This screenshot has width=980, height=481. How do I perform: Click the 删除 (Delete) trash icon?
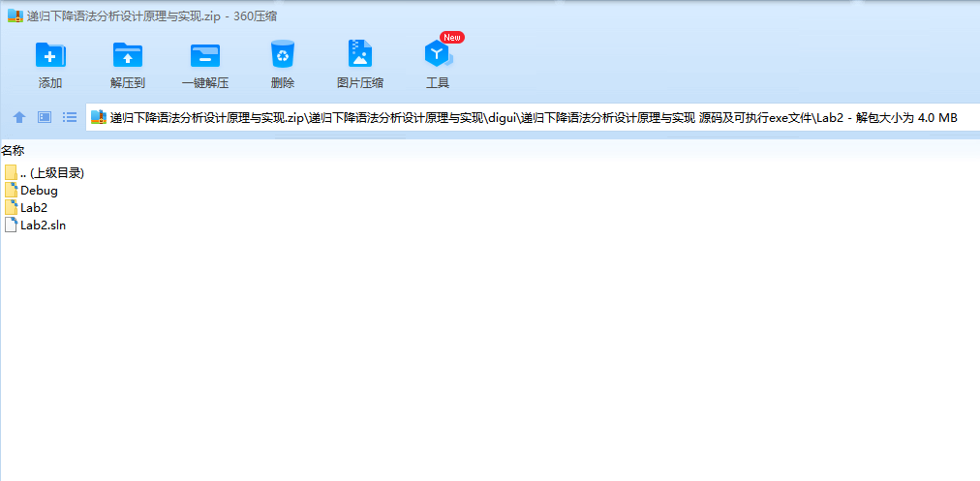(283, 54)
